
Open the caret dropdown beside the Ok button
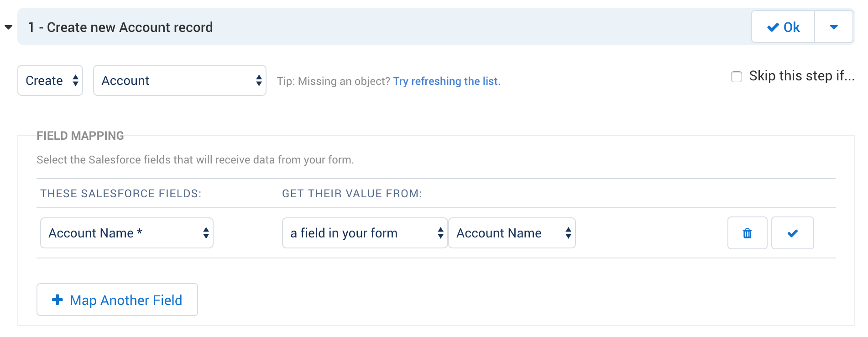[x=834, y=27]
